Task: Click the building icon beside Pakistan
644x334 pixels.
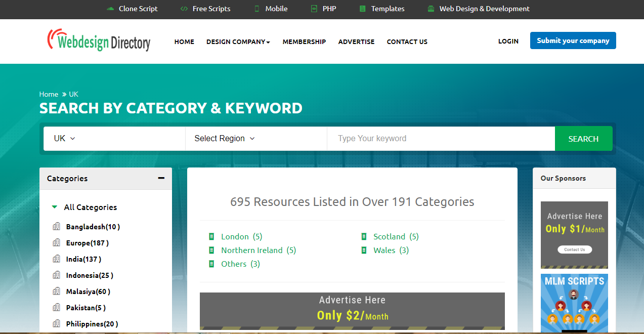Action: click(x=56, y=307)
